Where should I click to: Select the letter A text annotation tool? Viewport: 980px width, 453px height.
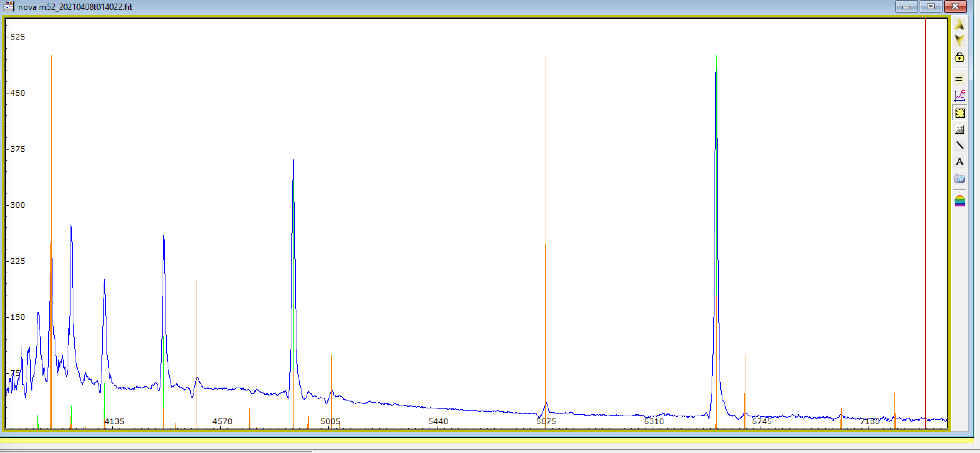(959, 162)
